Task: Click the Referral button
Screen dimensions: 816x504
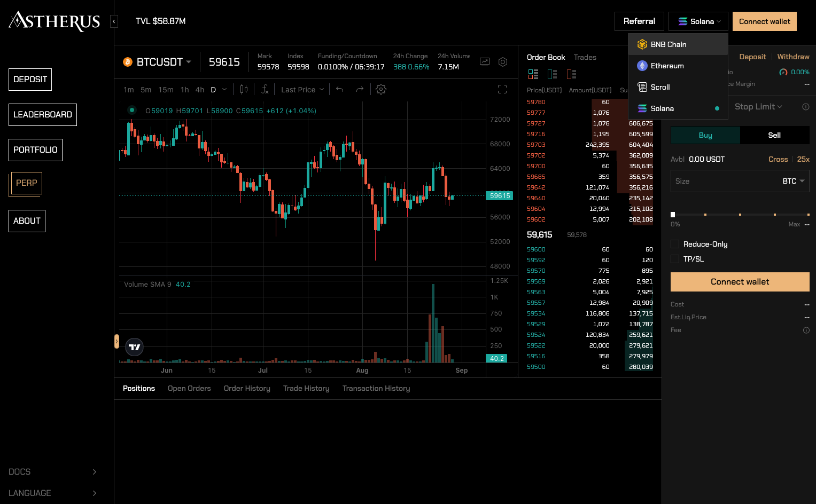Action: (639, 21)
